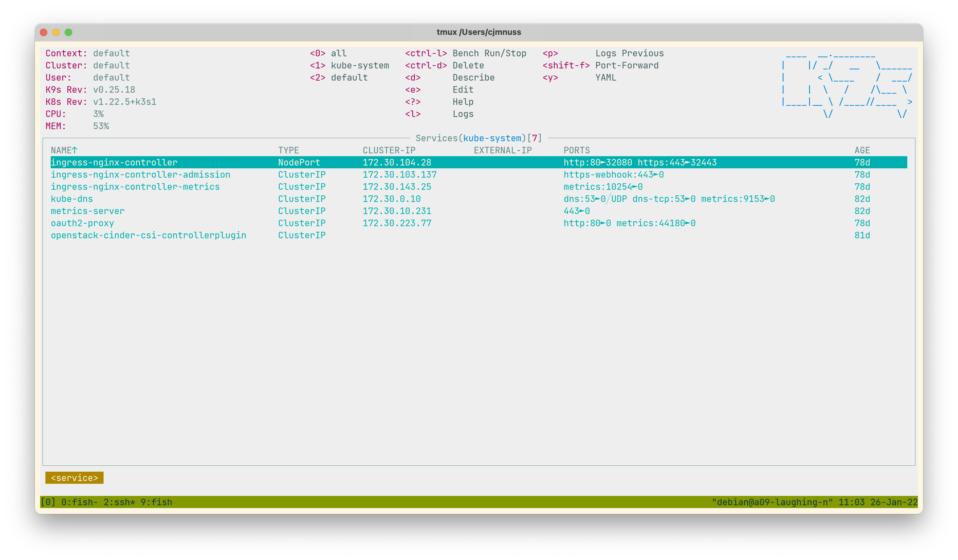Sort services by the NAME column header
Image resolution: width=958 pixels, height=560 pixels.
coord(63,150)
